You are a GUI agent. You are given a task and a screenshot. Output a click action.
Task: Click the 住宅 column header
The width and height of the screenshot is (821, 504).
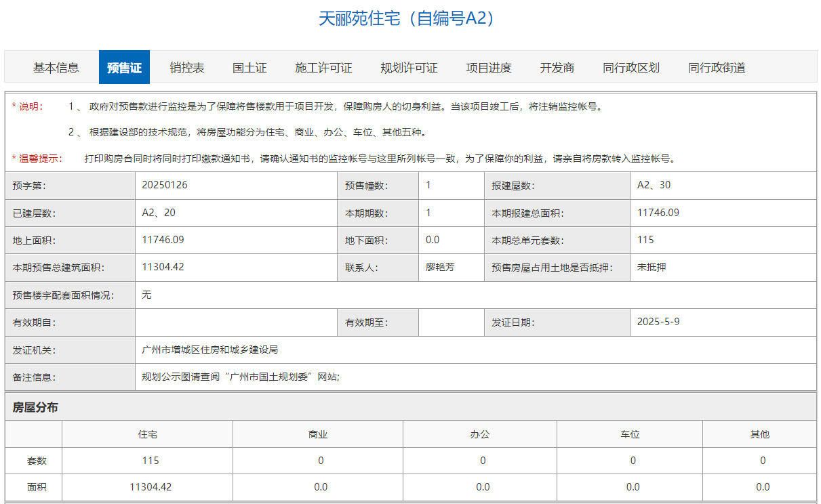coord(147,434)
